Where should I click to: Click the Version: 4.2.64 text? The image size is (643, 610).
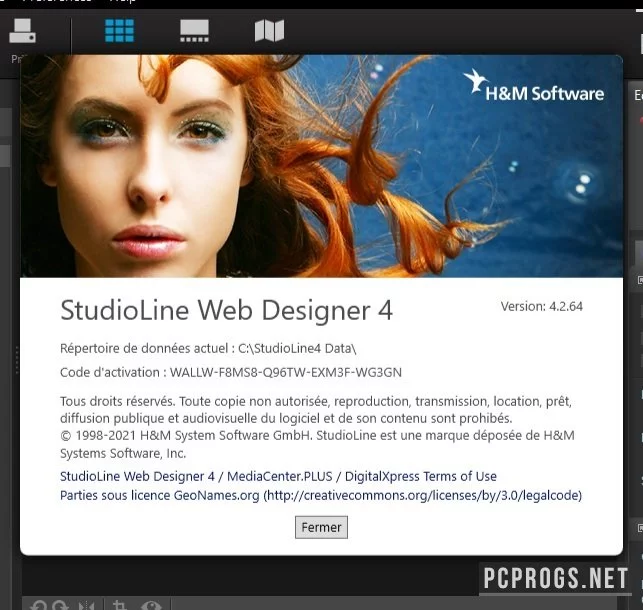[x=541, y=306]
